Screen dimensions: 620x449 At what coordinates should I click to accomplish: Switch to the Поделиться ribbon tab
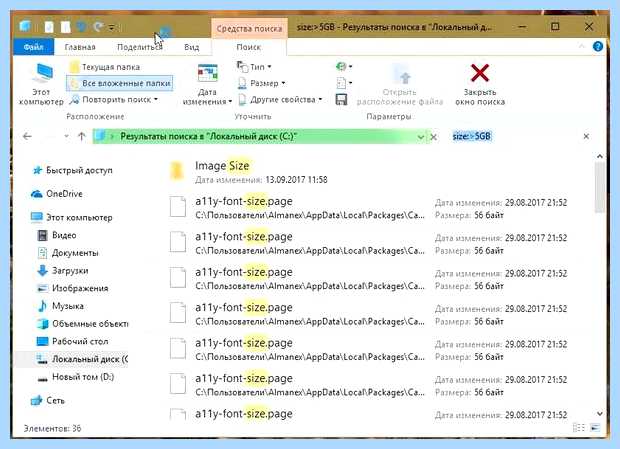click(x=140, y=47)
